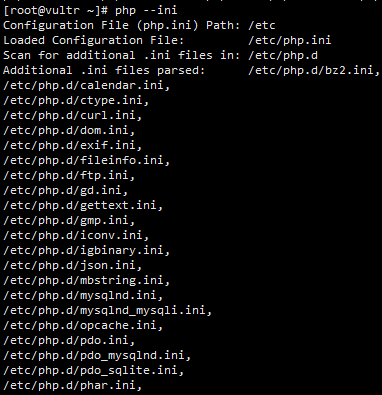
Task: Click the /etc/php.d scan directory path
Action: click(283, 56)
